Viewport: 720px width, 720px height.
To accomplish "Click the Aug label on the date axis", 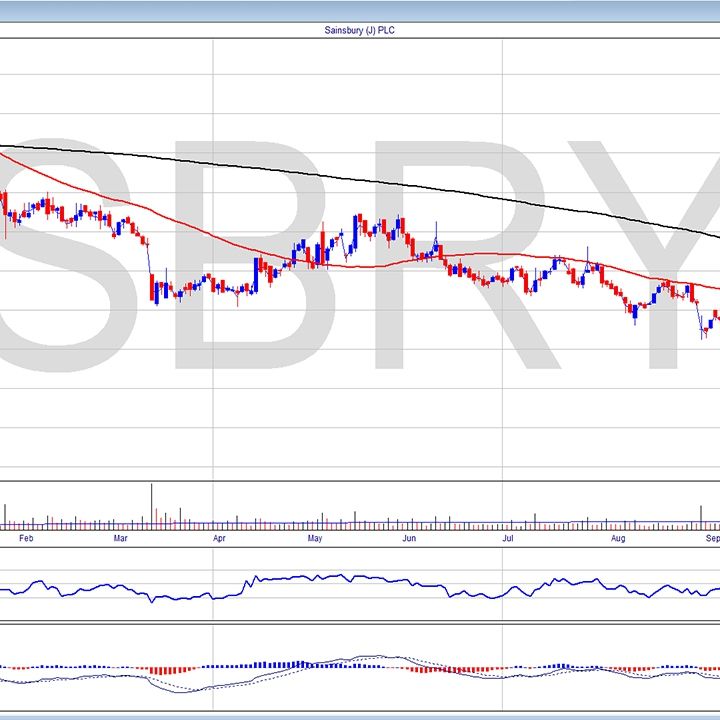I will pyautogui.click(x=618, y=538).
